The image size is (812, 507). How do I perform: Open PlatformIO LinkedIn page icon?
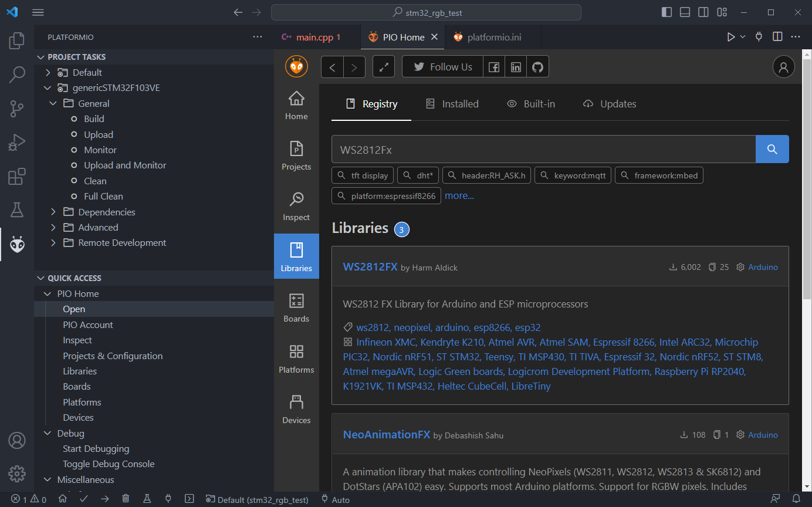coord(516,67)
